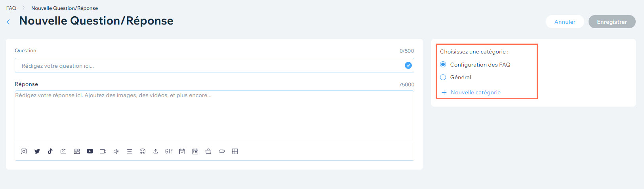Insert an Instagram post via toolbar icon
This screenshot has height=189, width=644.
(x=24, y=151)
